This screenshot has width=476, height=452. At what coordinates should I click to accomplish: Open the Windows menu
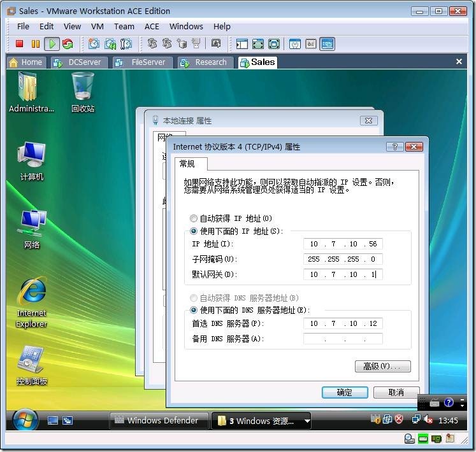(x=186, y=26)
